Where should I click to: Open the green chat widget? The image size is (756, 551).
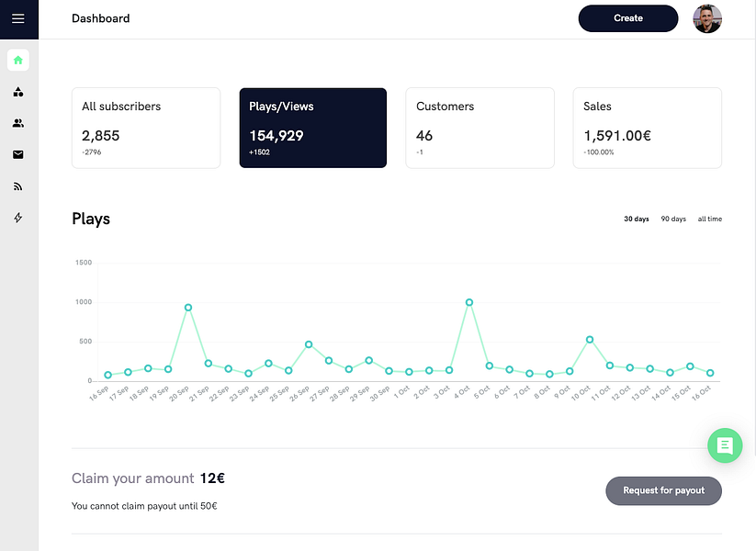click(x=724, y=445)
